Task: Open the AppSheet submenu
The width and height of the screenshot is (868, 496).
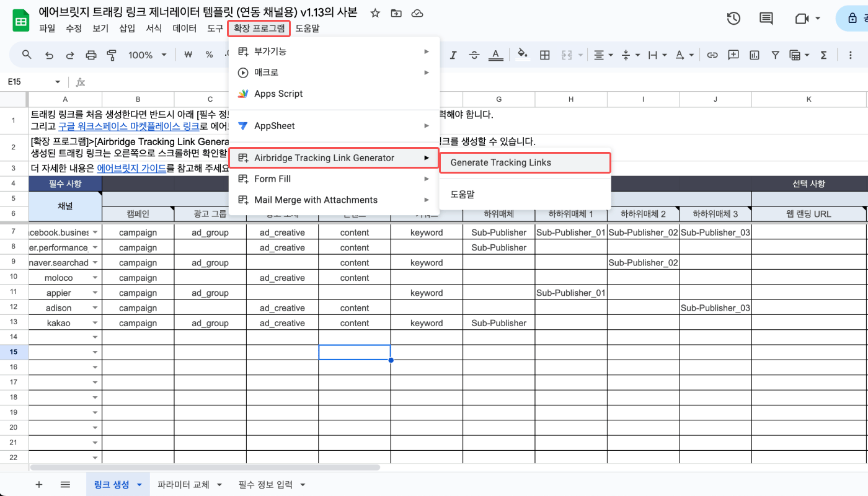Action: pos(334,126)
